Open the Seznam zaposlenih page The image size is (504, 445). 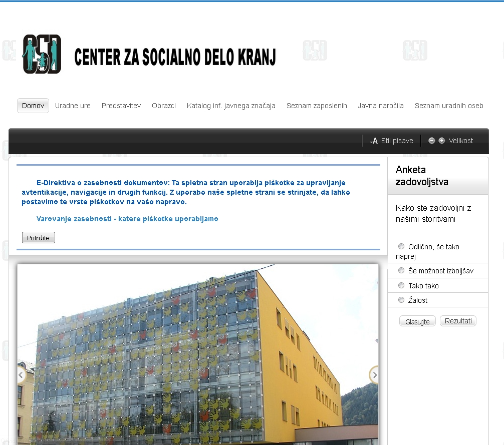click(317, 106)
